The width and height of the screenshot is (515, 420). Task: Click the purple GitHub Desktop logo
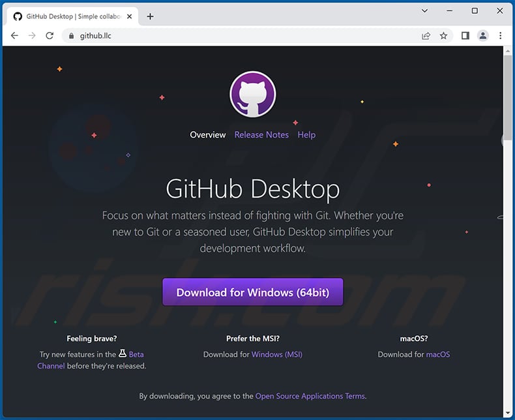click(x=252, y=95)
